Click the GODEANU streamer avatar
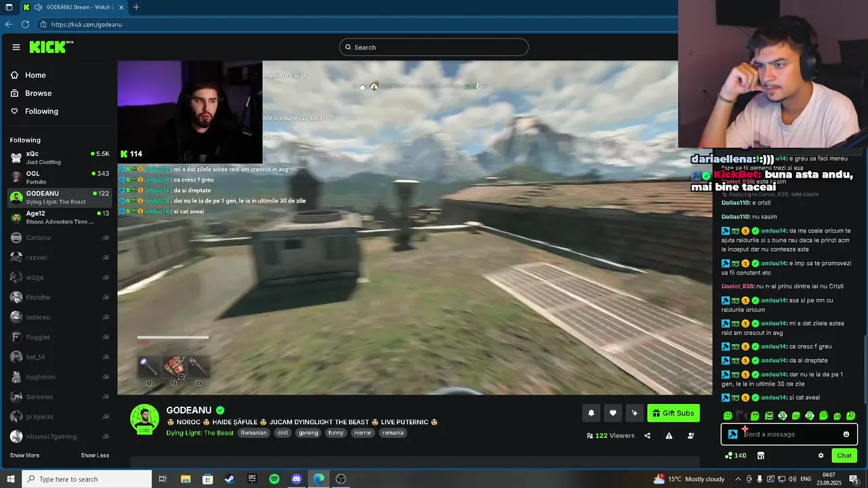The image size is (868, 488). pyautogui.click(x=144, y=420)
